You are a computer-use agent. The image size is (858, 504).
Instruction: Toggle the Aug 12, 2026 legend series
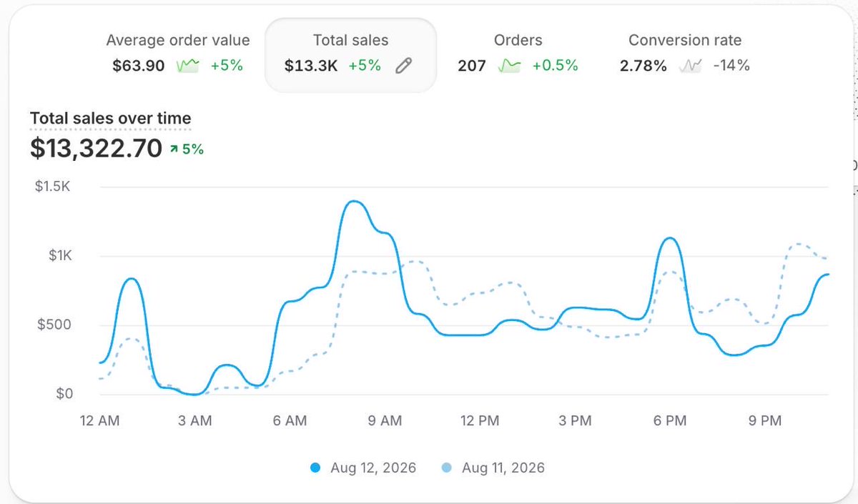363,468
